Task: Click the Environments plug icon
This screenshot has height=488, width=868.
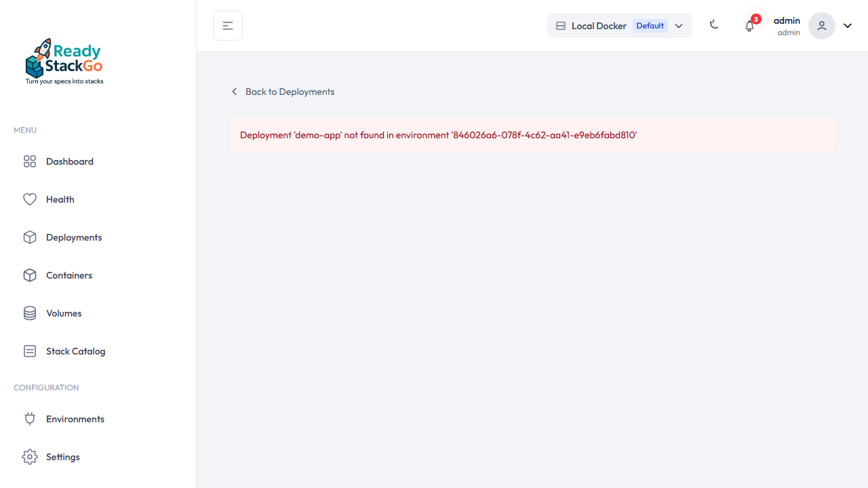Action: click(x=29, y=419)
